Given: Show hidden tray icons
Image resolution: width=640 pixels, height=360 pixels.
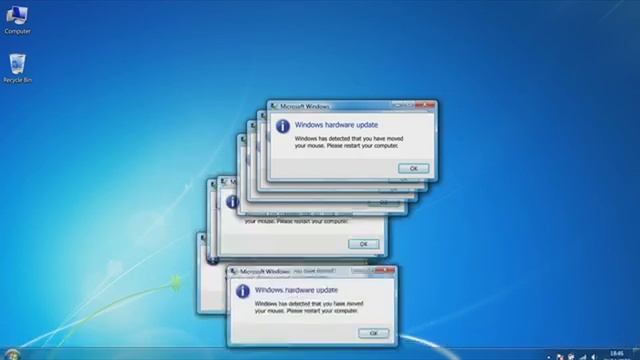Looking at the screenshot, I should [x=549, y=357].
